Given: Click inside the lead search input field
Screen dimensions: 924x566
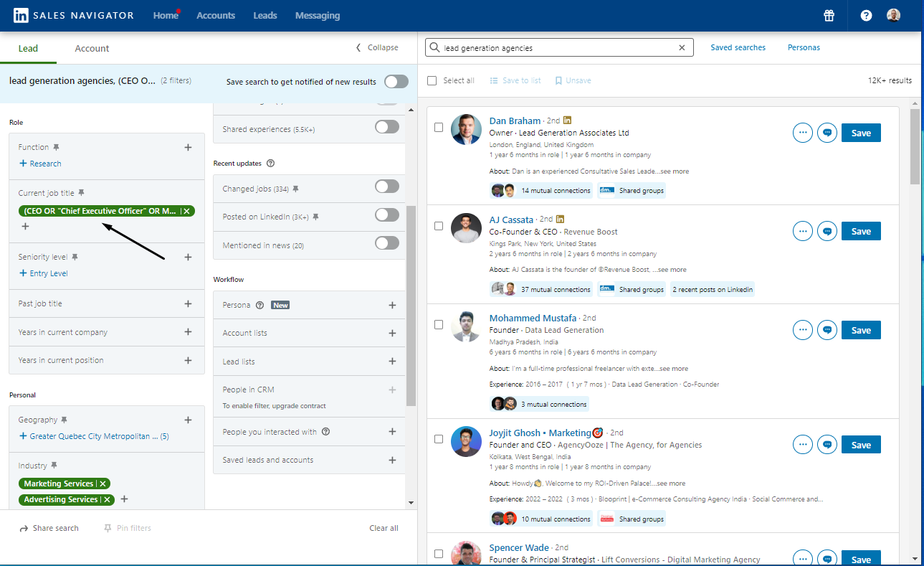Looking at the screenshot, I should click(x=559, y=47).
